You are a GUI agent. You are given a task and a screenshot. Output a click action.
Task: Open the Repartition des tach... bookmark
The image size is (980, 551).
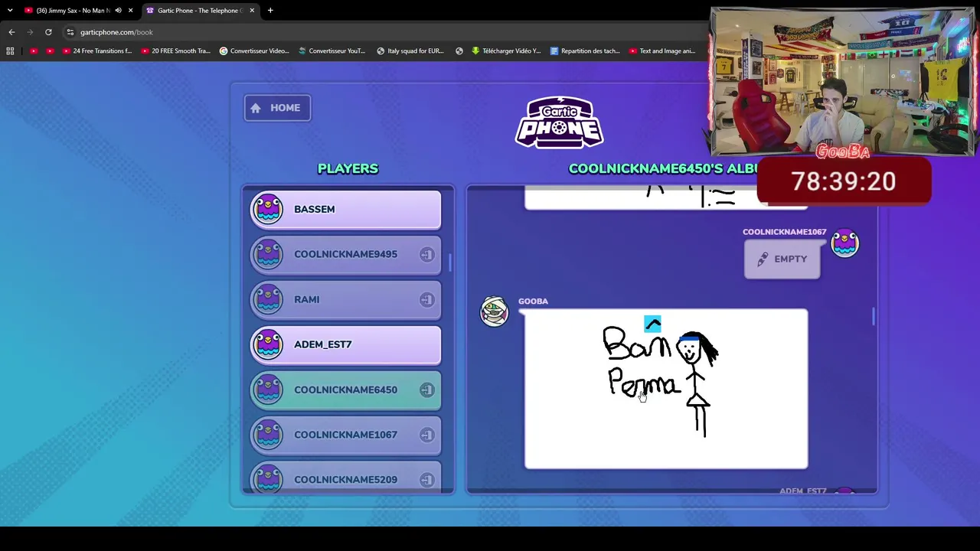pos(585,51)
